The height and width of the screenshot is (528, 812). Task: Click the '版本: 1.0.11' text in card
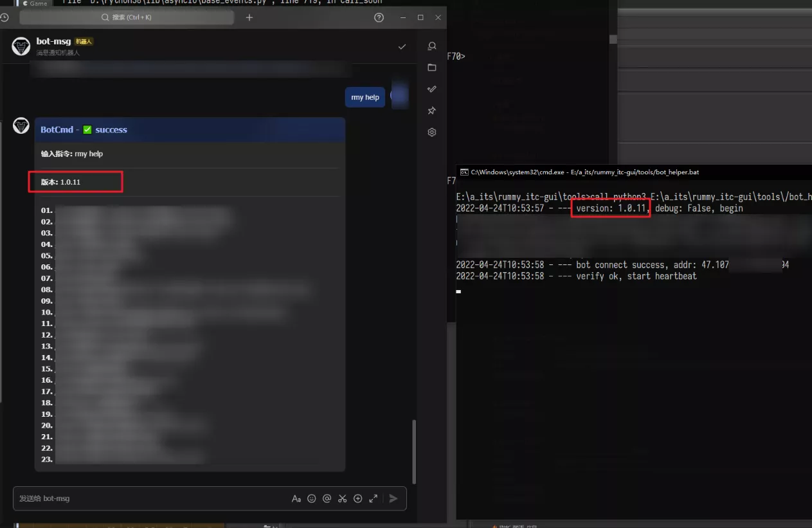coord(60,182)
